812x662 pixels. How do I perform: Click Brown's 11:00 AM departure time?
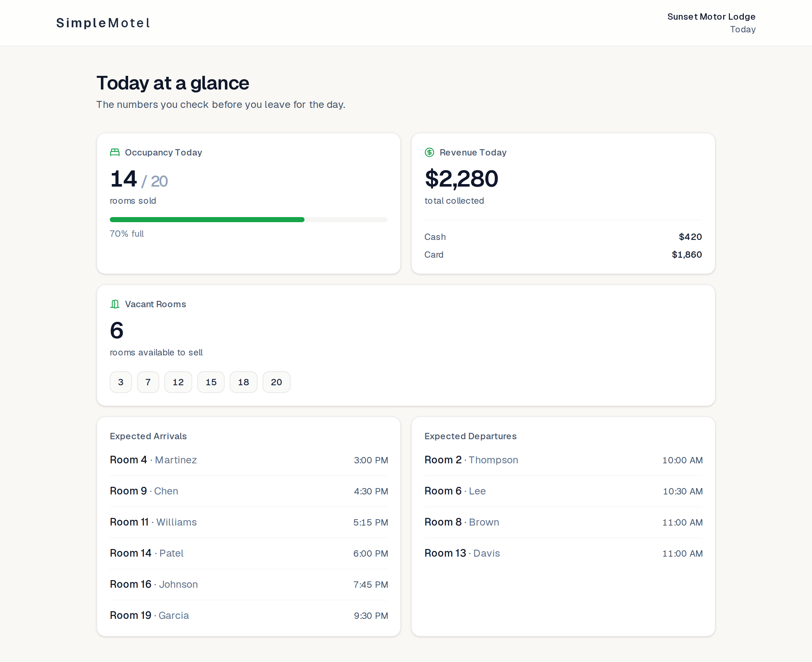(x=683, y=522)
